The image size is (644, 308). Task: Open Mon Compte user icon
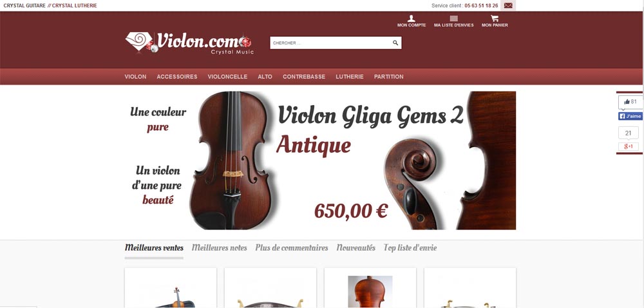click(411, 19)
